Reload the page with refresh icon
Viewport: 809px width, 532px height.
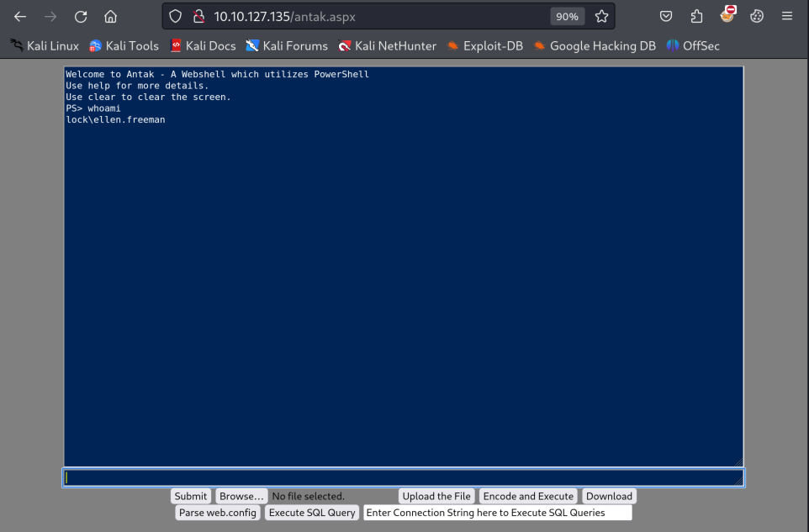81,16
